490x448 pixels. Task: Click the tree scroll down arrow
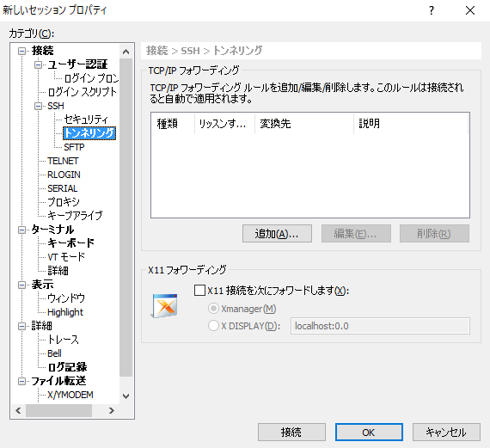(x=126, y=396)
